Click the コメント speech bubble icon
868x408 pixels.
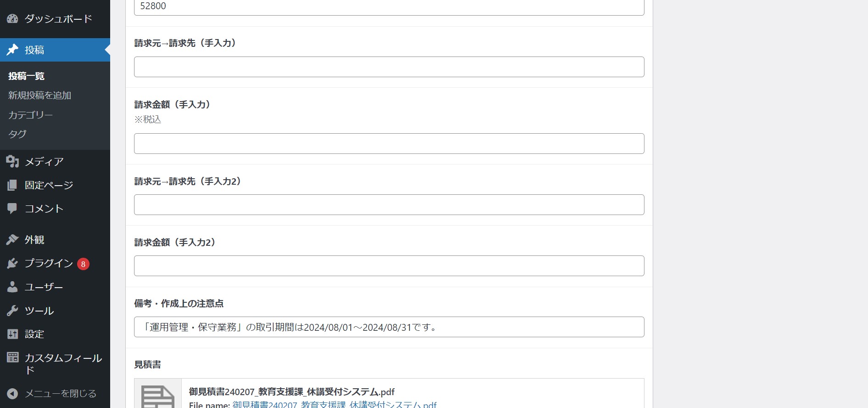[12, 209]
